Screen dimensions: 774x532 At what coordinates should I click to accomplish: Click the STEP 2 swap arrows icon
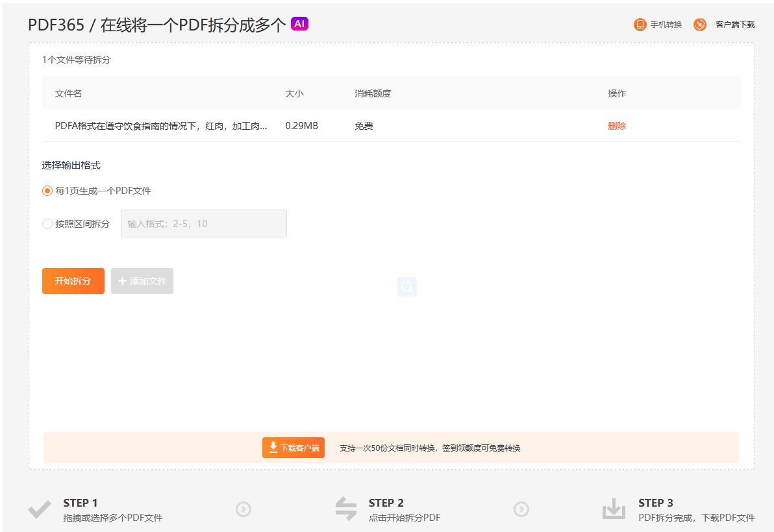(x=346, y=509)
